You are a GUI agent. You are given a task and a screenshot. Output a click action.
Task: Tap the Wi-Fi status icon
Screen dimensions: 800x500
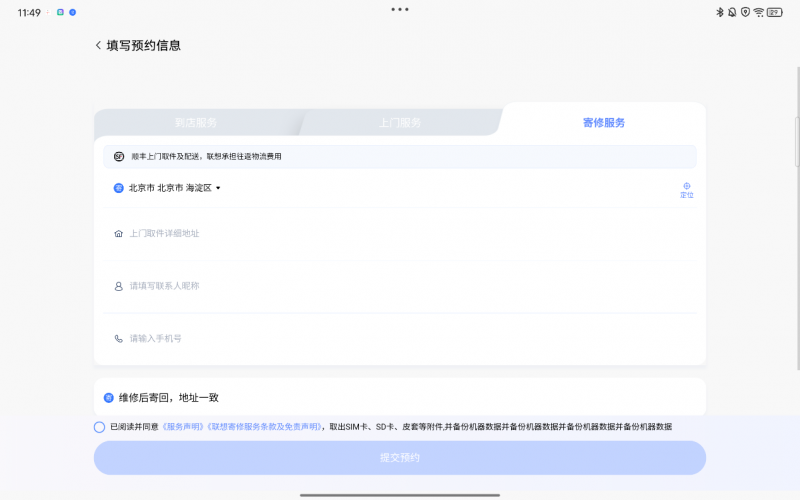point(759,12)
